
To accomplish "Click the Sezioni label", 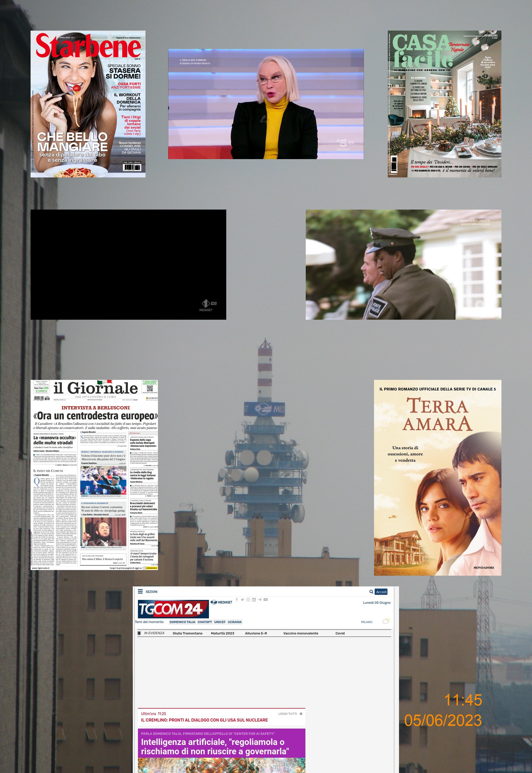I will pos(151,591).
